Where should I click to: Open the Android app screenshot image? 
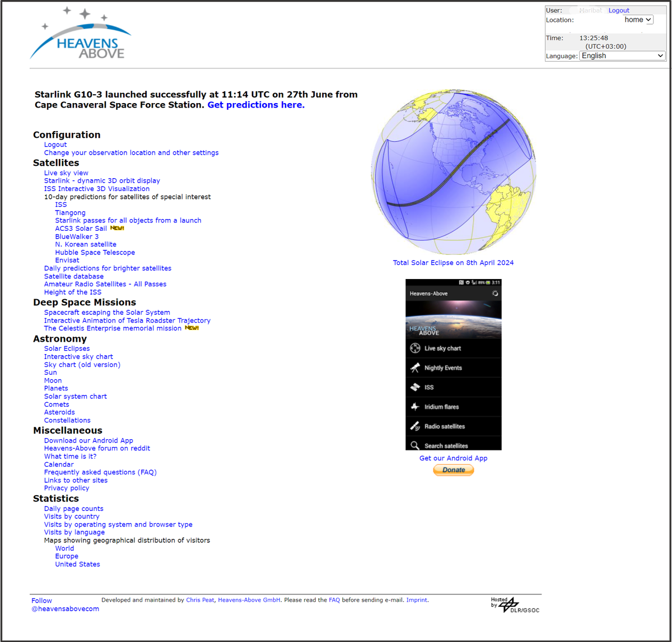tap(454, 365)
